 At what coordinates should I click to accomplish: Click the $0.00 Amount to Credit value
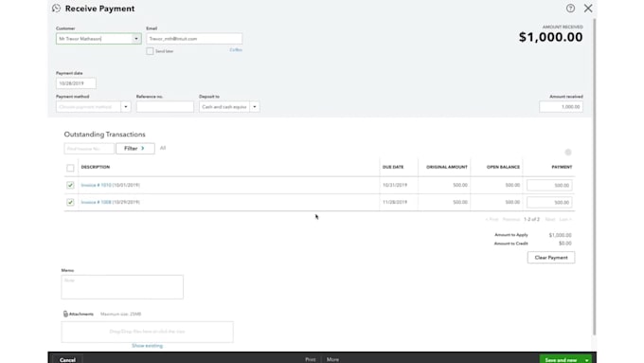565,244
